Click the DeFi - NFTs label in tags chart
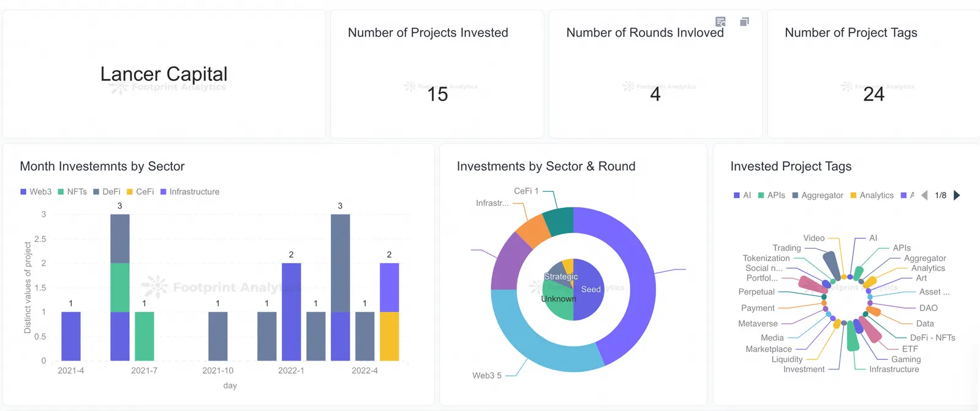The image size is (980, 411). tap(932, 338)
